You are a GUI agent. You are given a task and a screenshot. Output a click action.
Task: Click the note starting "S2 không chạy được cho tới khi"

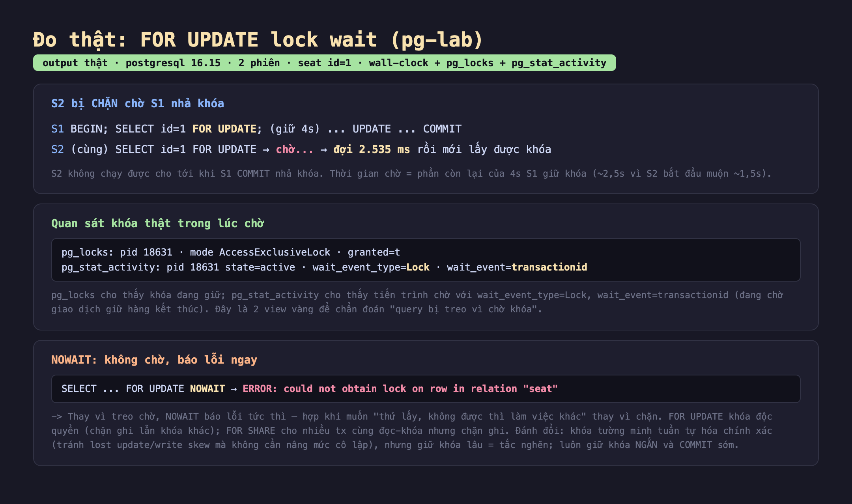tap(411, 174)
